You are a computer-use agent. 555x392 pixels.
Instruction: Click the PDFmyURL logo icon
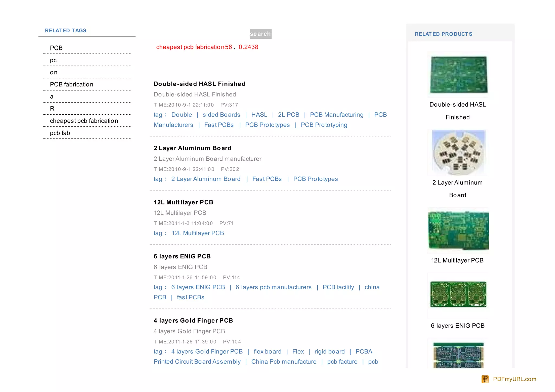(485, 379)
